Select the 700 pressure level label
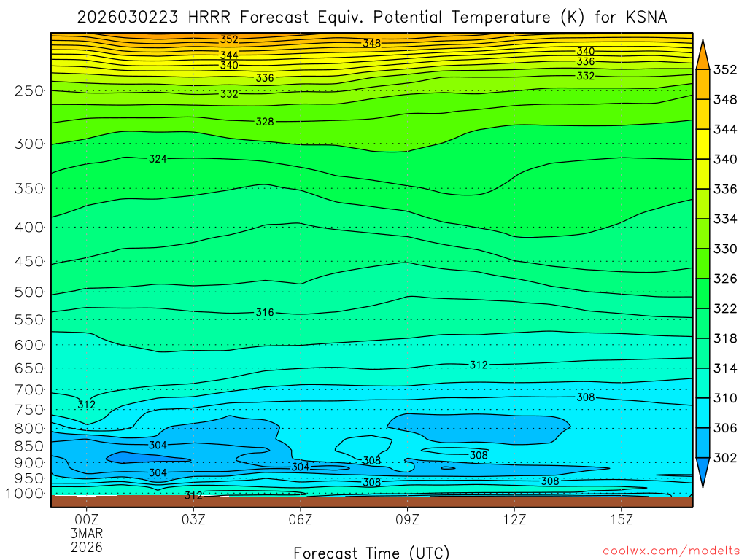Viewport: 747px width, 560px height. 29,389
